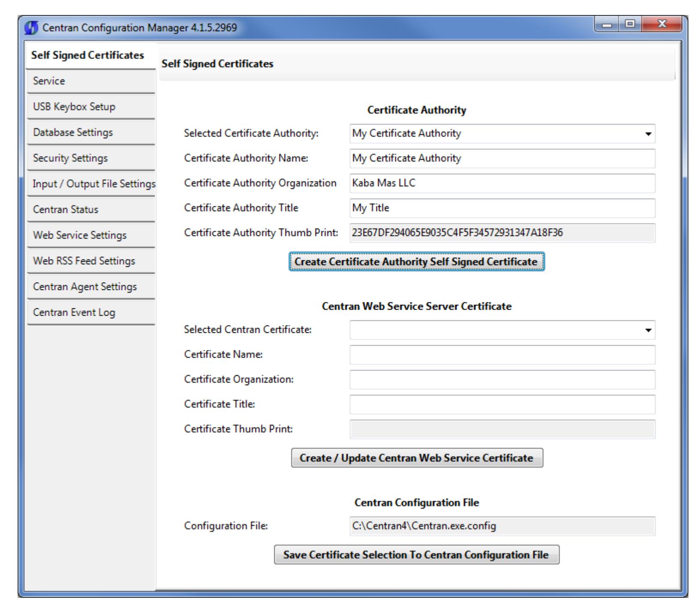Select the Security Settings tab

point(91,158)
